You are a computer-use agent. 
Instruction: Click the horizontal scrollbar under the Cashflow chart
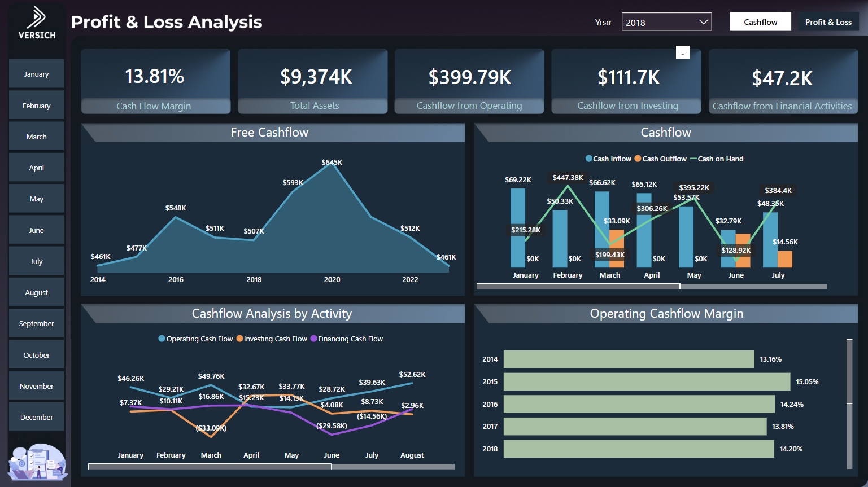tap(578, 287)
